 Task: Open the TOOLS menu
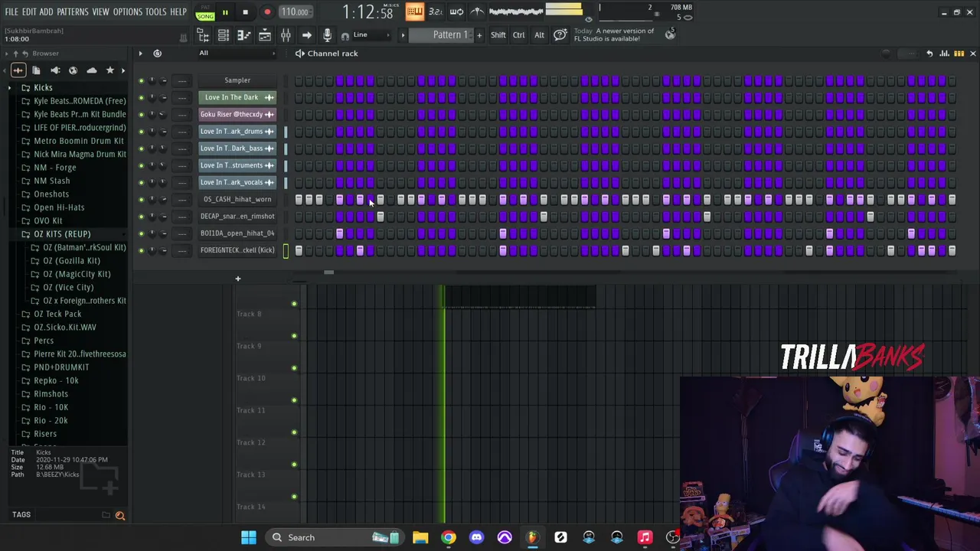tap(155, 12)
